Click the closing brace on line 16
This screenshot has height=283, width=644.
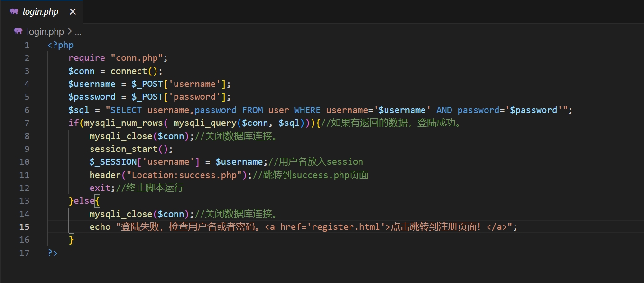(71, 240)
